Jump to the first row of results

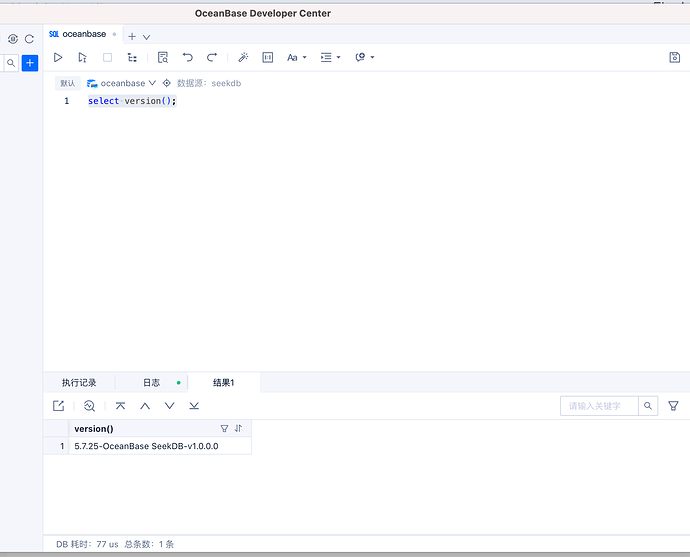(x=120, y=406)
